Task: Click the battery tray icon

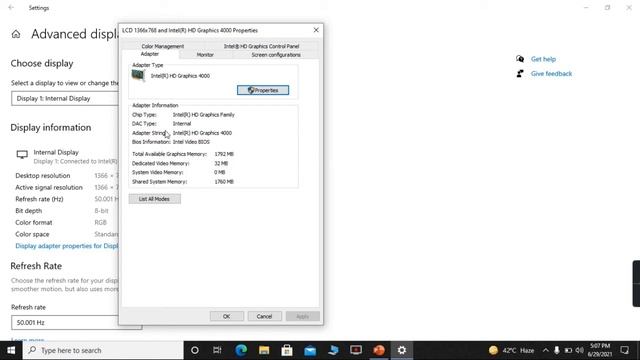Action: coord(568,350)
